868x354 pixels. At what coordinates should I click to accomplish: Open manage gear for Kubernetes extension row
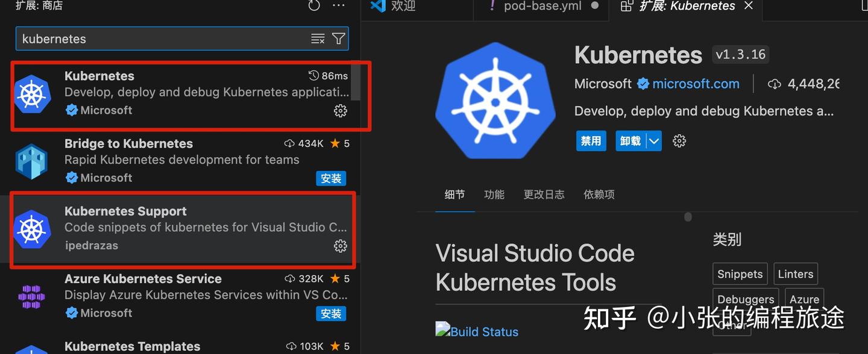tap(341, 111)
